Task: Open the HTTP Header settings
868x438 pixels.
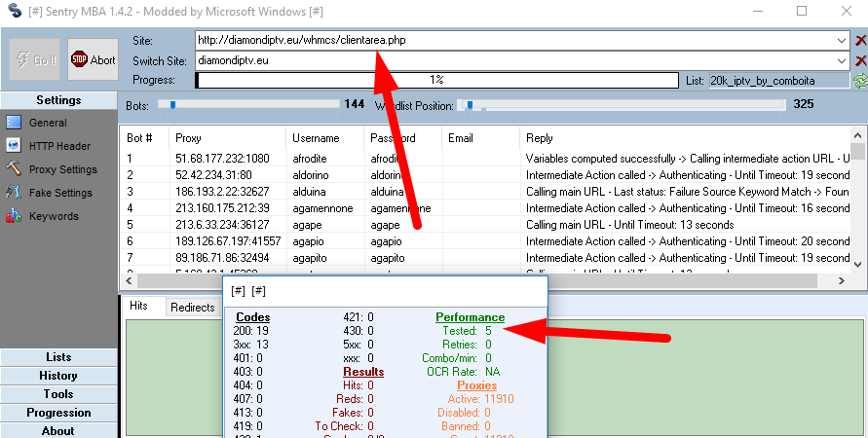Action: (x=58, y=146)
